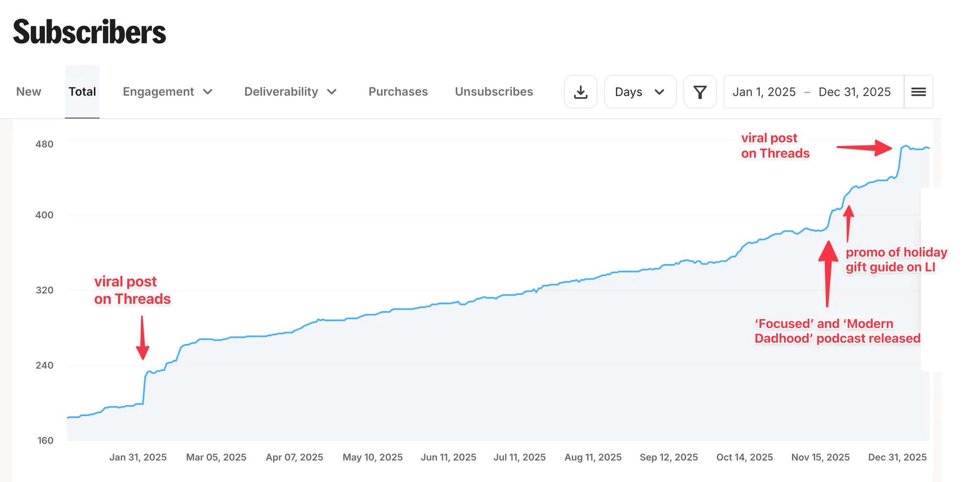Image resolution: width=980 pixels, height=482 pixels.
Task: Open the Purchases tab
Action: click(398, 92)
